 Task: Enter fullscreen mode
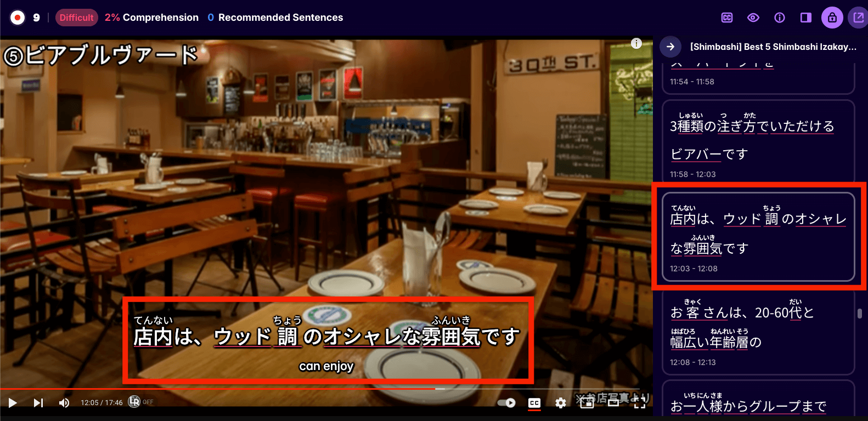click(x=640, y=403)
